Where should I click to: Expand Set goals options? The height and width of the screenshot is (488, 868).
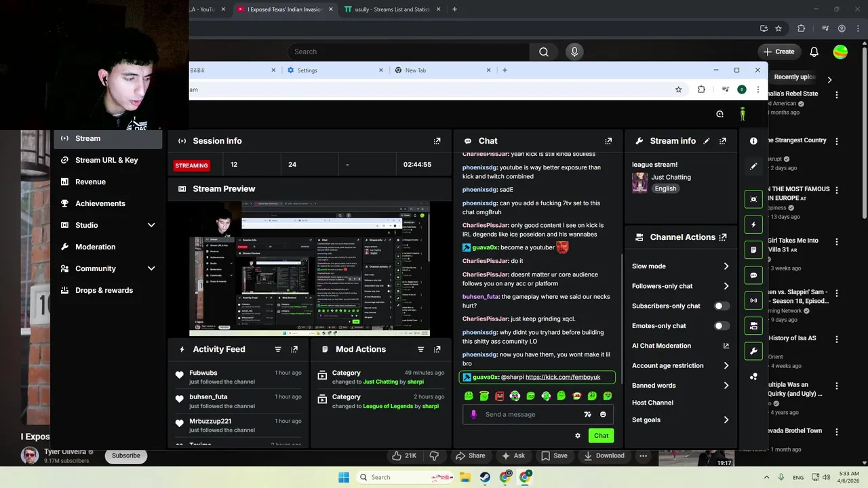click(x=726, y=420)
